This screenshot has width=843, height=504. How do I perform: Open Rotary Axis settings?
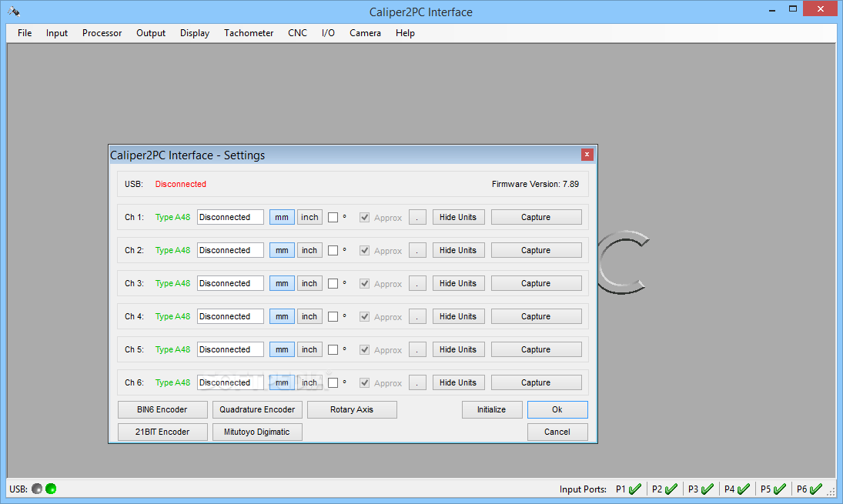352,409
